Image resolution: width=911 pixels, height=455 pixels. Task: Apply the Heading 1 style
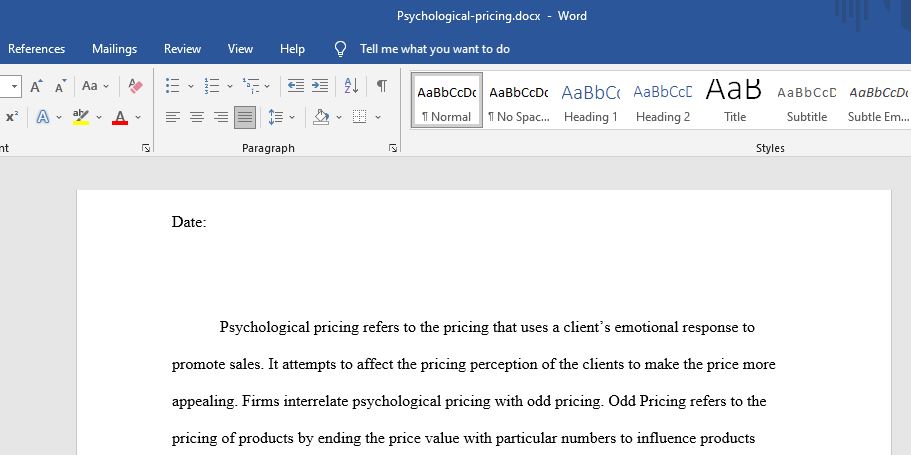pos(591,100)
